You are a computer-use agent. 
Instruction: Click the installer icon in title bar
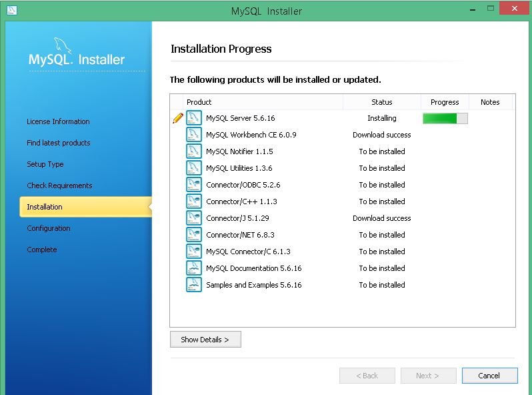pyautogui.click(x=11, y=11)
